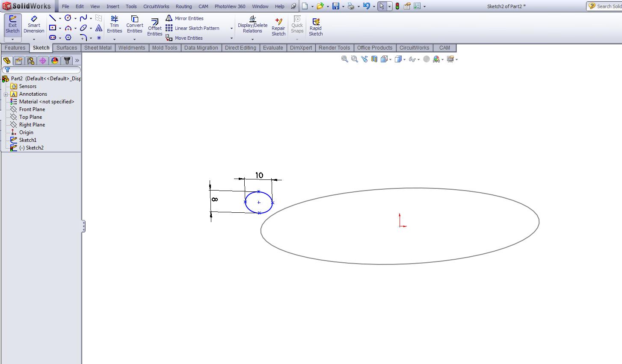
Task: Select the Centerpoint Arc tool
Action: tap(68, 28)
